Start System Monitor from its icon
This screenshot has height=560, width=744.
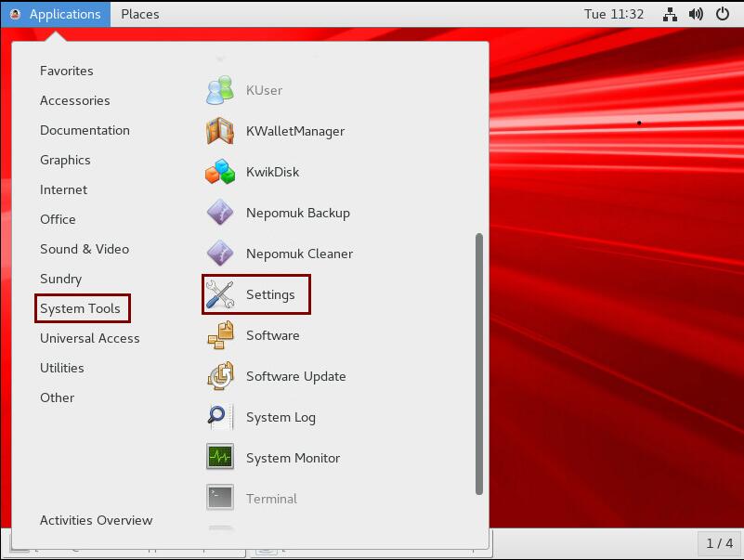coord(220,458)
